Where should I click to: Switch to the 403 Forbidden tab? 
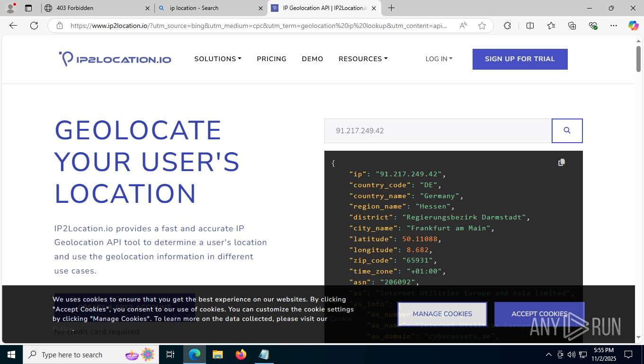pyautogui.click(x=97, y=8)
